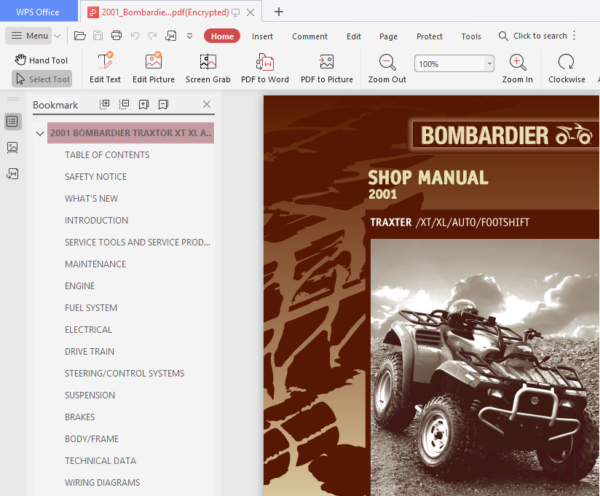Click the Undo arrow
Viewport: 600px width, 496px height.
point(135,36)
